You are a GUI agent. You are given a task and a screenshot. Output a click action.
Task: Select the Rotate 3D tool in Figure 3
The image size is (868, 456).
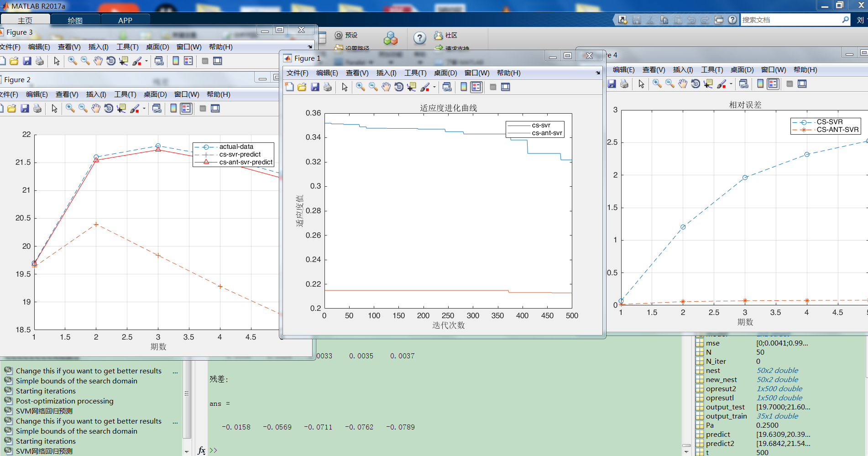coord(111,61)
